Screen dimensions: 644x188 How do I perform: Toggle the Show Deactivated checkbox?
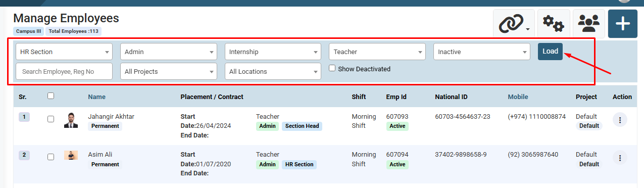pyautogui.click(x=332, y=68)
